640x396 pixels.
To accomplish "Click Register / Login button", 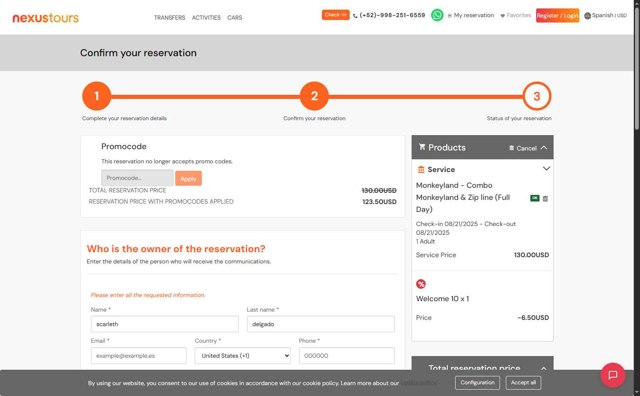I will tap(557, 16).
